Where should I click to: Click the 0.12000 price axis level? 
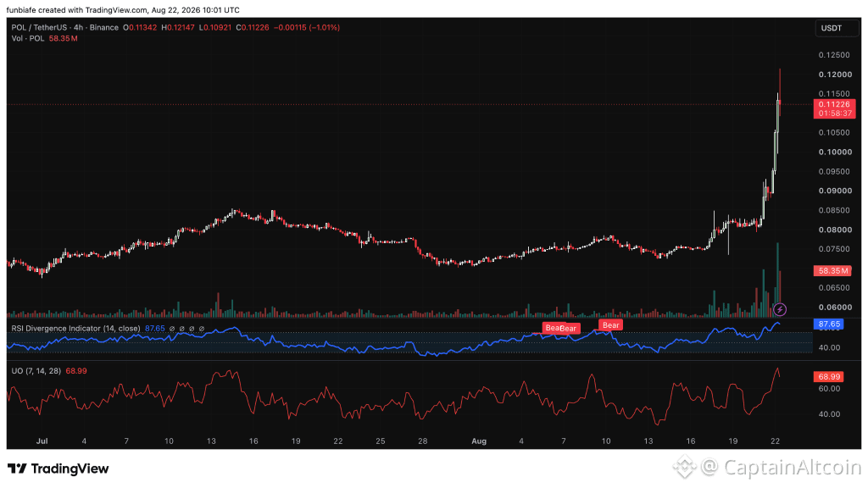tap(834, 75)
